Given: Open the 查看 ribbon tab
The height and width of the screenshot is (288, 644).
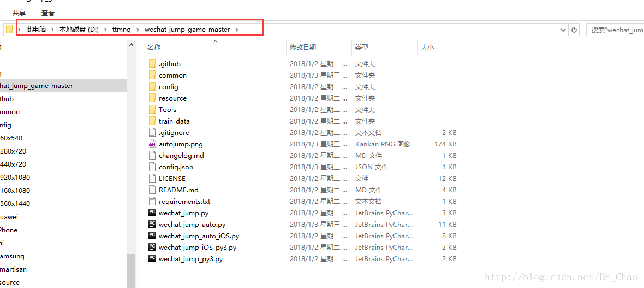Looking at the screenshot, I should pyautogui.click(x=48, y=13).
